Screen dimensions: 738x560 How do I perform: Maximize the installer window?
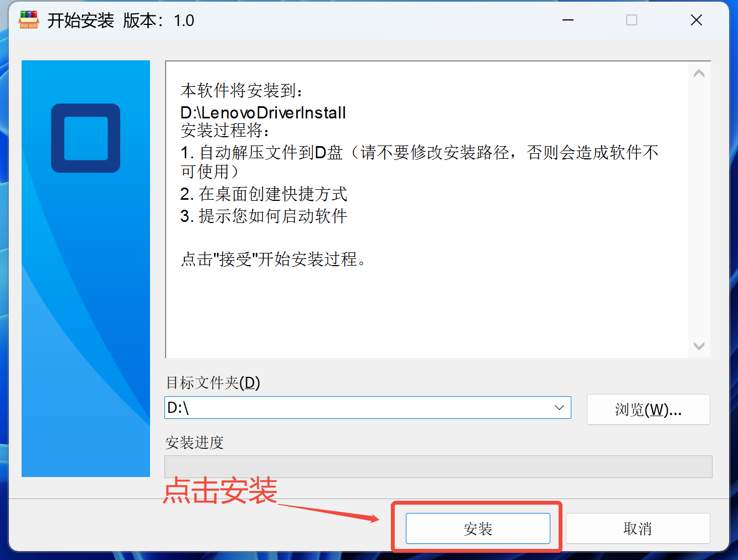click(632, 20)
